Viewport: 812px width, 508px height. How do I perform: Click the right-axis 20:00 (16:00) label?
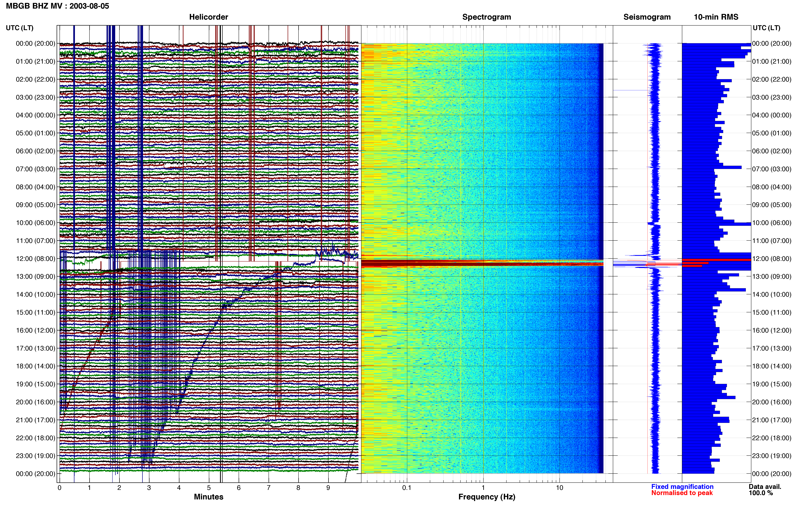click(772, 402)
